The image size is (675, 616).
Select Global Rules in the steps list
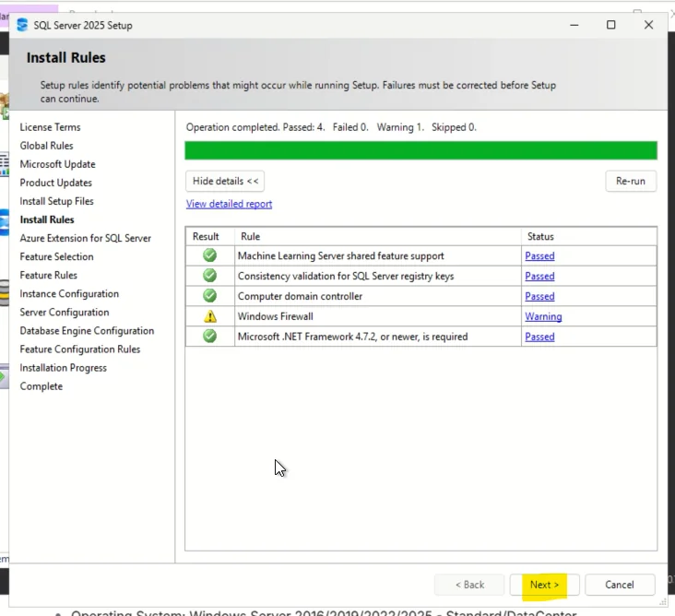46,146
